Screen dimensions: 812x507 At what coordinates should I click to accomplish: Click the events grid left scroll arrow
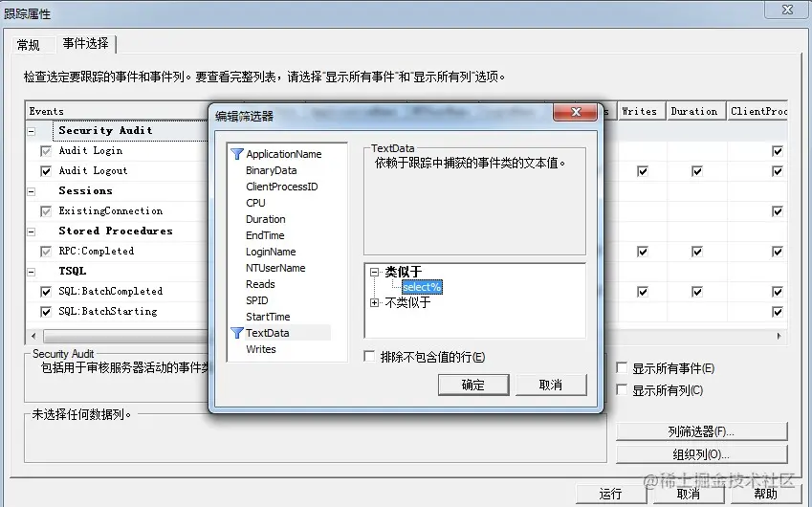33,336
